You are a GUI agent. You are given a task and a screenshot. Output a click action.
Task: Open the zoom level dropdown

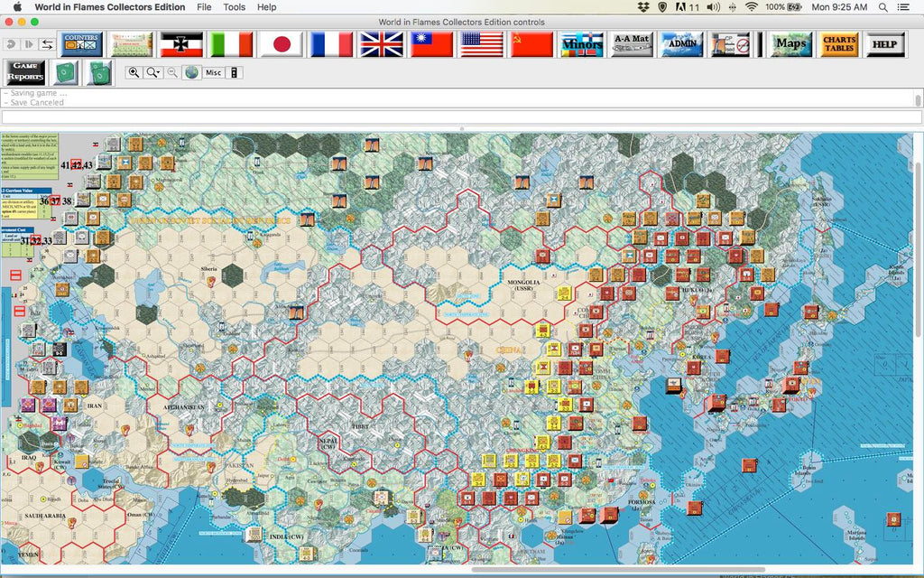[153, 72]
